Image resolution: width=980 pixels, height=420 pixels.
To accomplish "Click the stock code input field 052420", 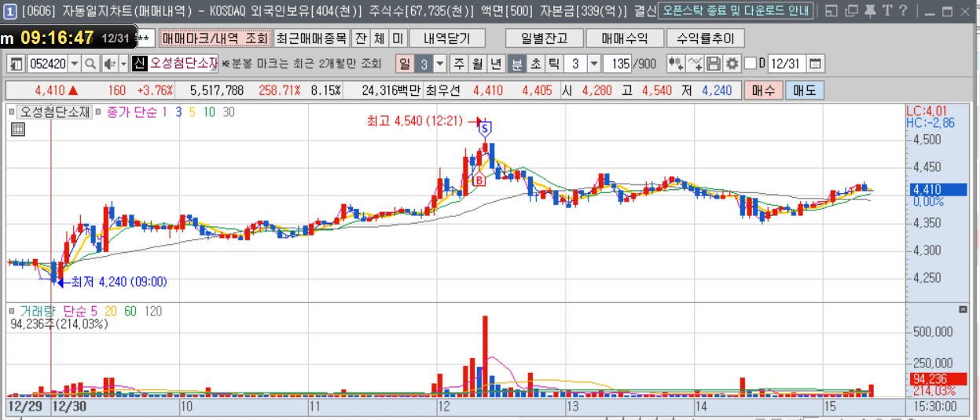I will 48,64.
